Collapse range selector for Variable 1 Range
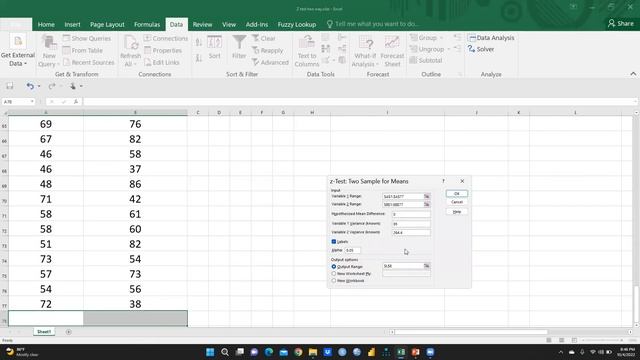This screenshot has width=640, height=360. [427, 196]
